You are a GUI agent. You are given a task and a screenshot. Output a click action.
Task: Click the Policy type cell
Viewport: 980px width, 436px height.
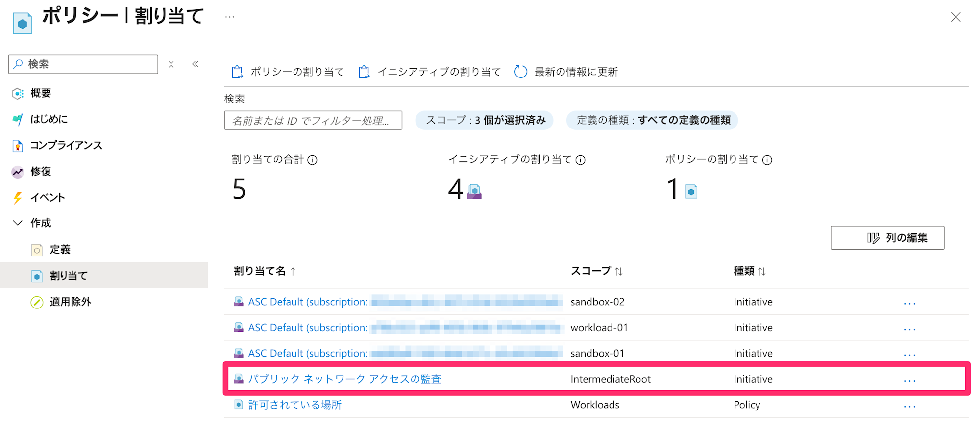[747, 405]
